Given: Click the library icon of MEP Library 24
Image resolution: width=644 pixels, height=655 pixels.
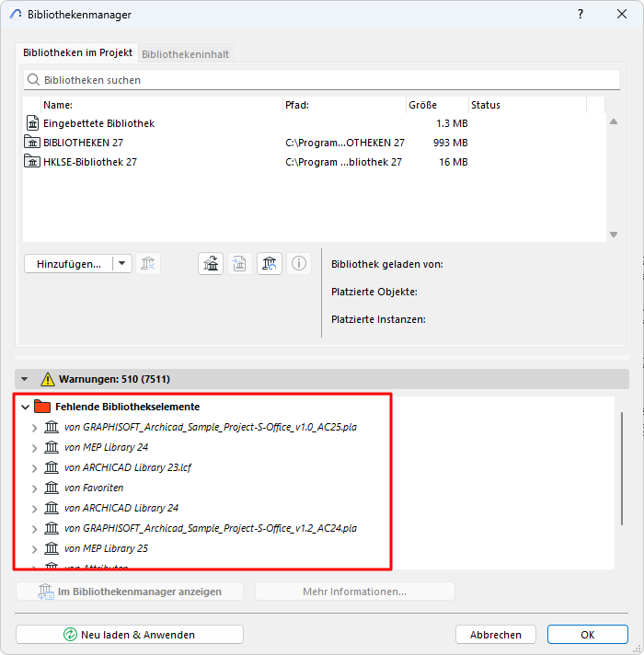Looking at the screenshot, I should pos(52,447).
